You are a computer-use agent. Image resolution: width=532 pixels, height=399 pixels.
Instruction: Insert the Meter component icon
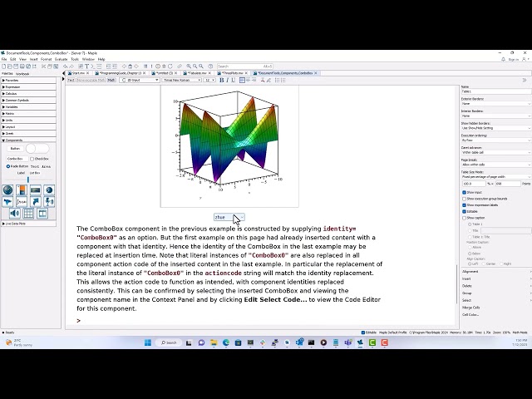tap(35, 190)
